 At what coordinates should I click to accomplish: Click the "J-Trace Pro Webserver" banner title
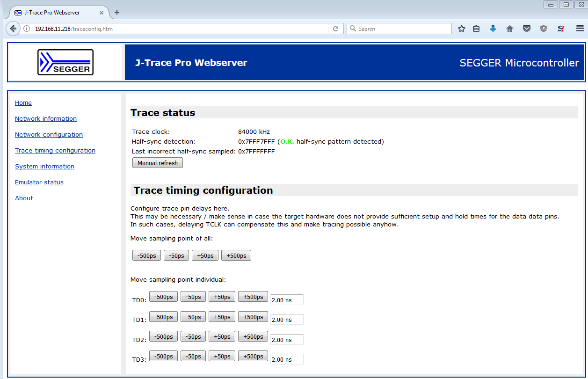click(191, 63)
